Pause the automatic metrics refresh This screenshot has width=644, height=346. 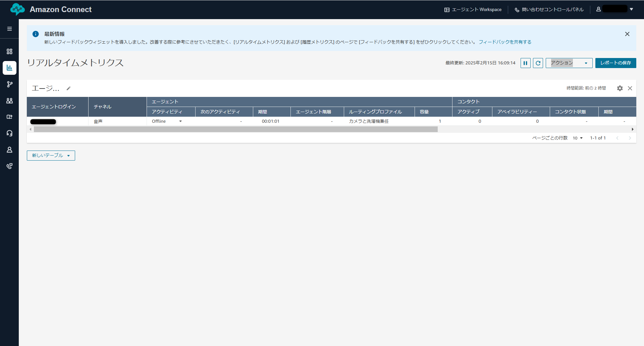coord(525,63)
